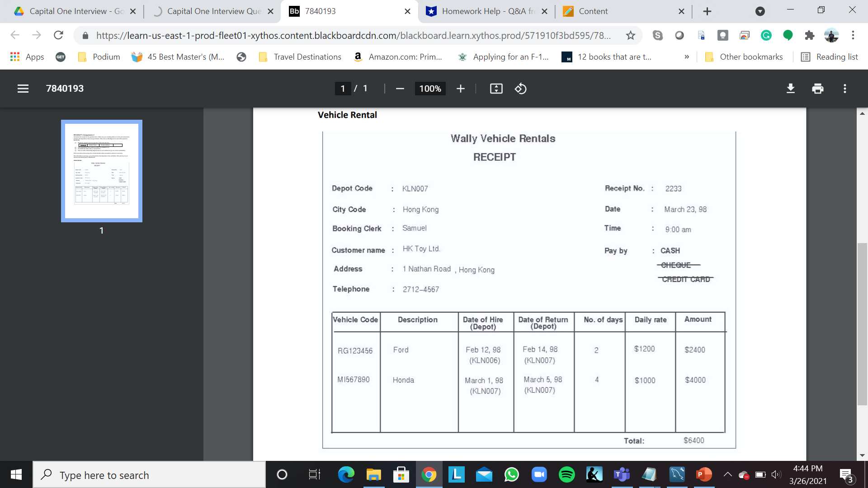Click the volume icon in system tray

coord(776,474)
